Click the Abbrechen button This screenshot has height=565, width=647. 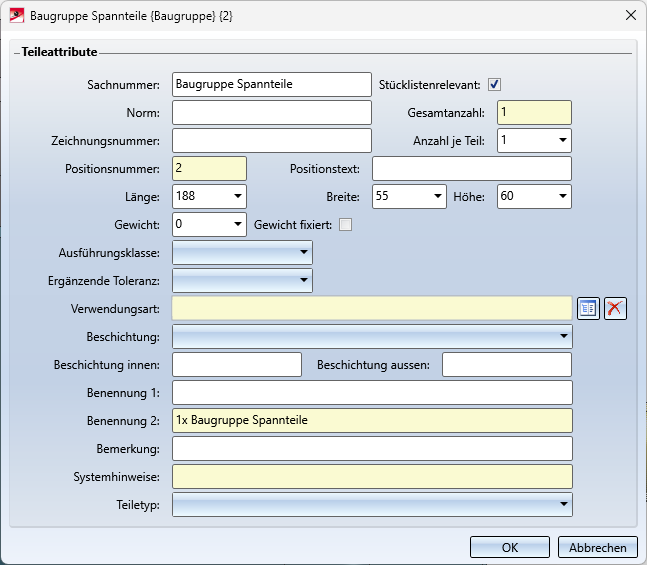[x=597, y=547]
